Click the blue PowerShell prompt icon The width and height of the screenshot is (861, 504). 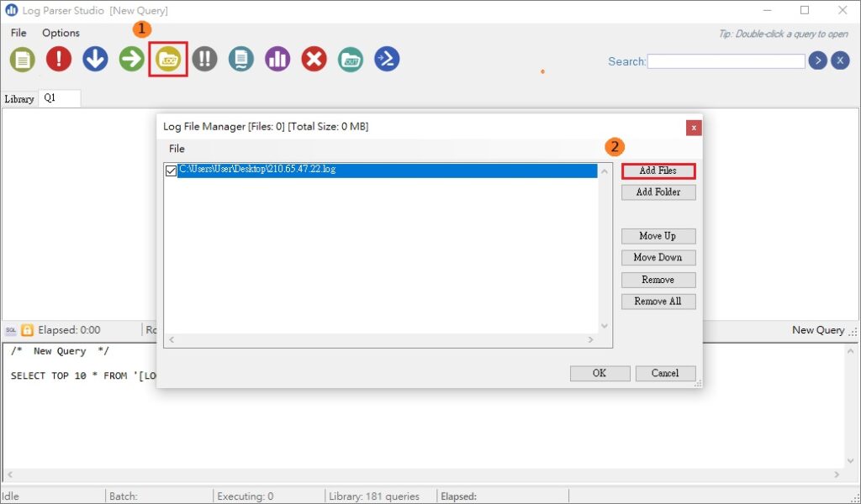(387, 59)
